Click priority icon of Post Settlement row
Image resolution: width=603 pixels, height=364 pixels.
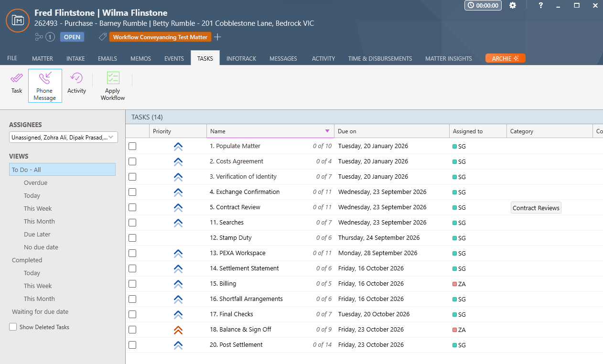coord(178,345)
